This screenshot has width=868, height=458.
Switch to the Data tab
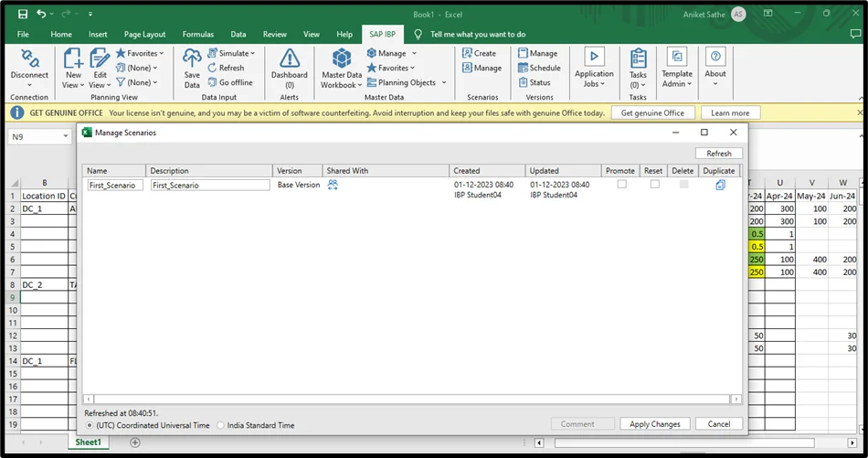click(238, 35)
